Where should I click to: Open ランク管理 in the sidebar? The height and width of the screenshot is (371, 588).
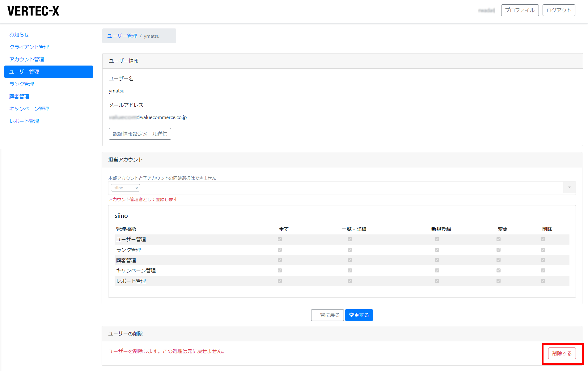click(21, 84)
